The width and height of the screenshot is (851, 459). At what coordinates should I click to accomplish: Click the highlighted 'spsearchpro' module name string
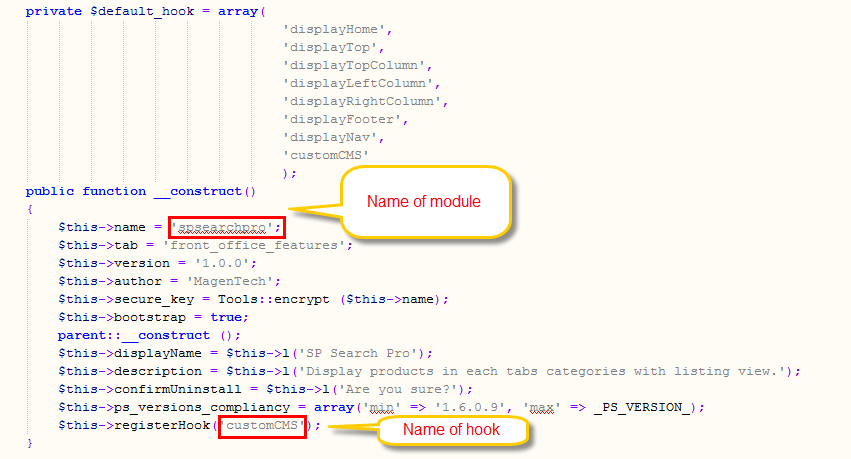[x=226, y=227]
